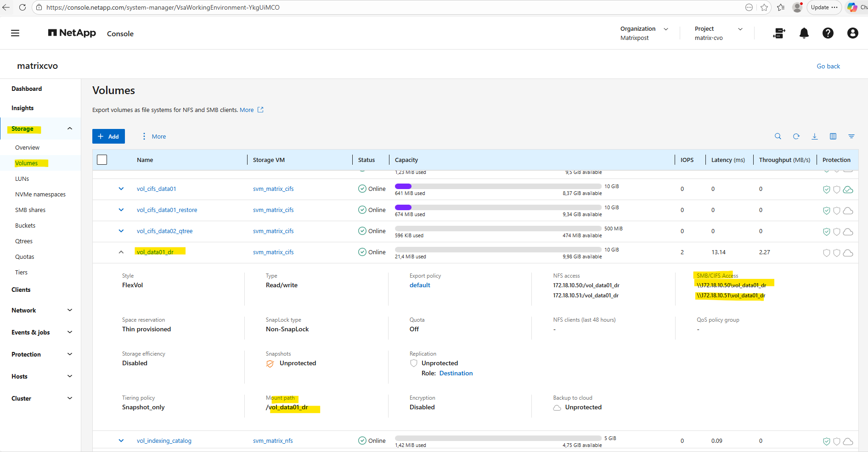
Task: Click the search icon above volumes table
Action: click(x=778, y=136)
